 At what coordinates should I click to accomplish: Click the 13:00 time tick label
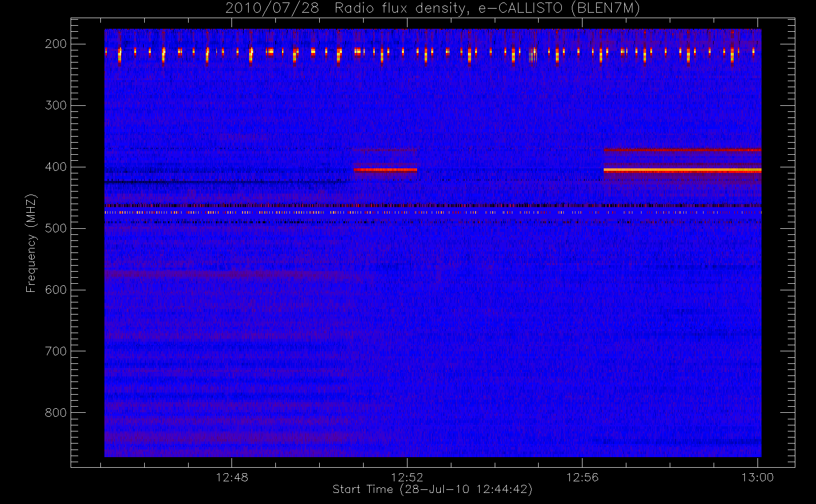coord(757,477)
